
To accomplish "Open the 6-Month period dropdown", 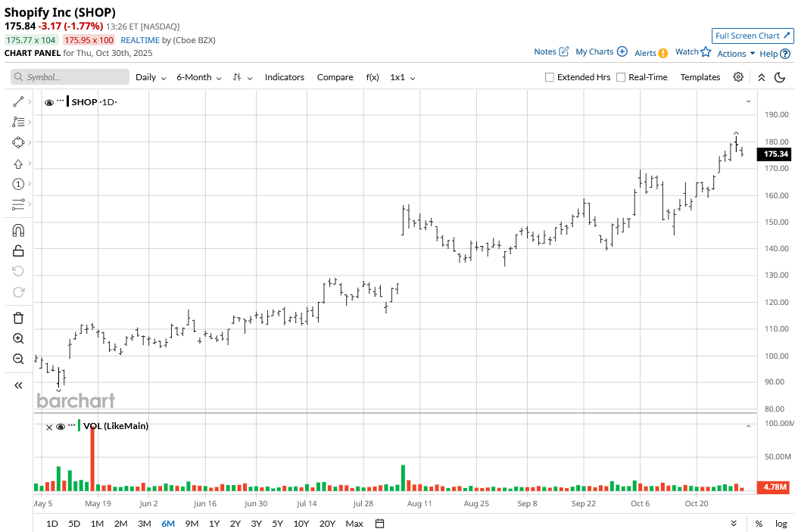I will pos(198,77).
